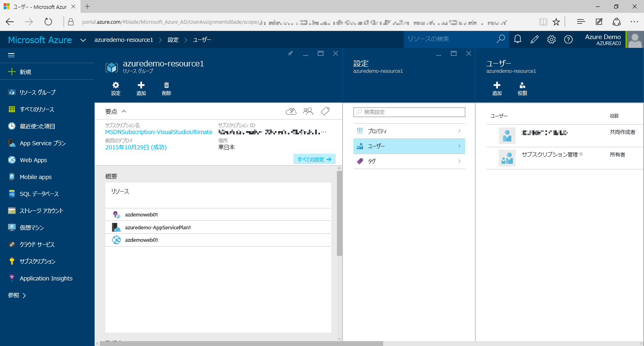Open ストレージ アカウント in sidebar
The image size is (644, 346).
[x=47, y=211]
